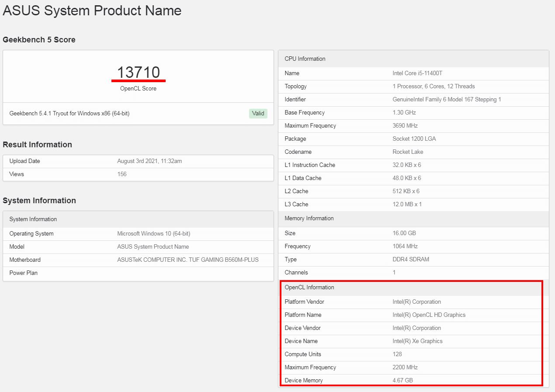Click L1 Instruction Cache value 32.0 KB x 6
This screenshot has width=555, height=392.
(407, 165)
